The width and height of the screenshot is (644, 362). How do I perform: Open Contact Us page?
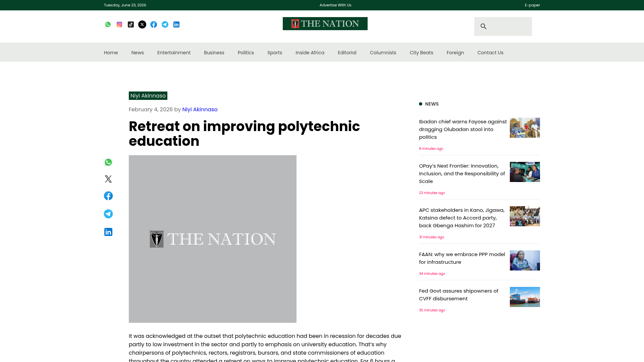pyautogui.click(x=490, y=53)
